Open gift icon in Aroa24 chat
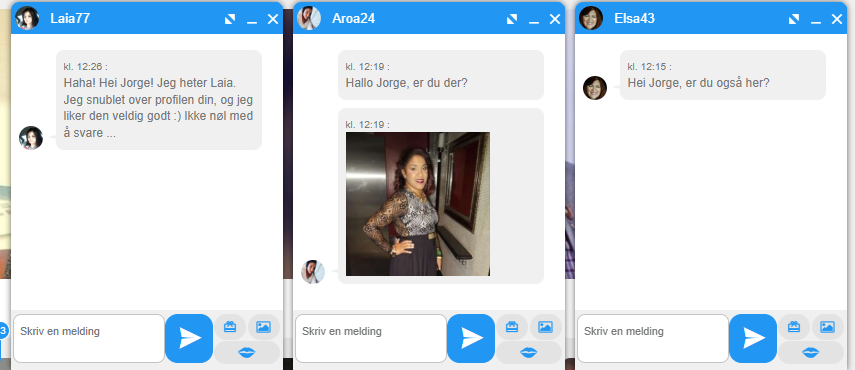The image size is (855, 370). (512, 327)
